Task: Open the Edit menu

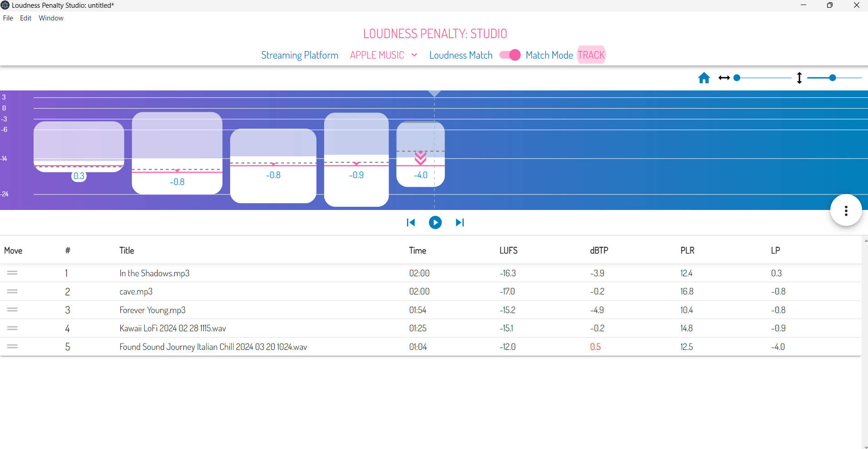Action: [x=25, y=18]
